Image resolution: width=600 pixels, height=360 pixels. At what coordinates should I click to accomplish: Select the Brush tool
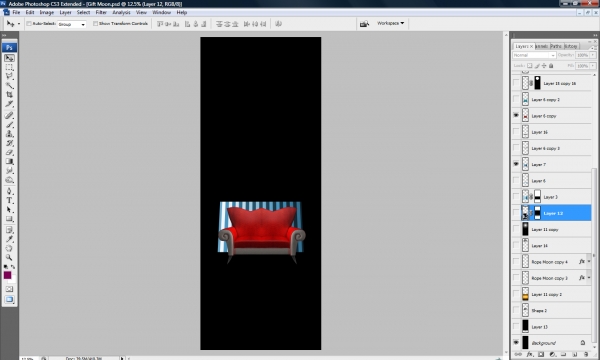click(x=10, y=125)
